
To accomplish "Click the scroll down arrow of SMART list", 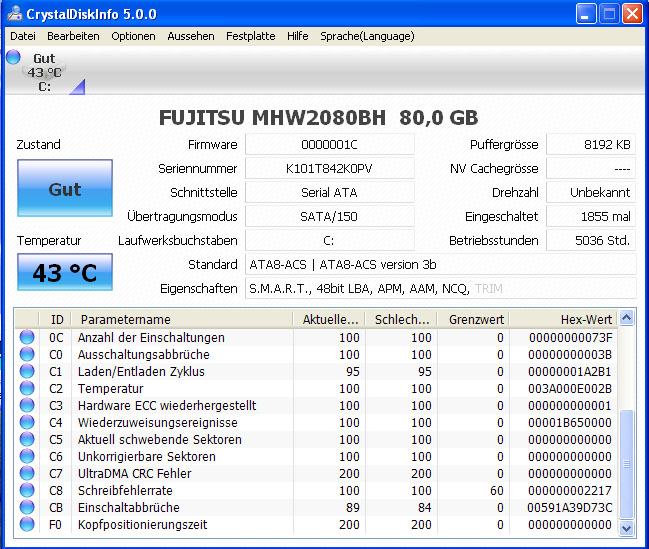I will tap(627, 528).
